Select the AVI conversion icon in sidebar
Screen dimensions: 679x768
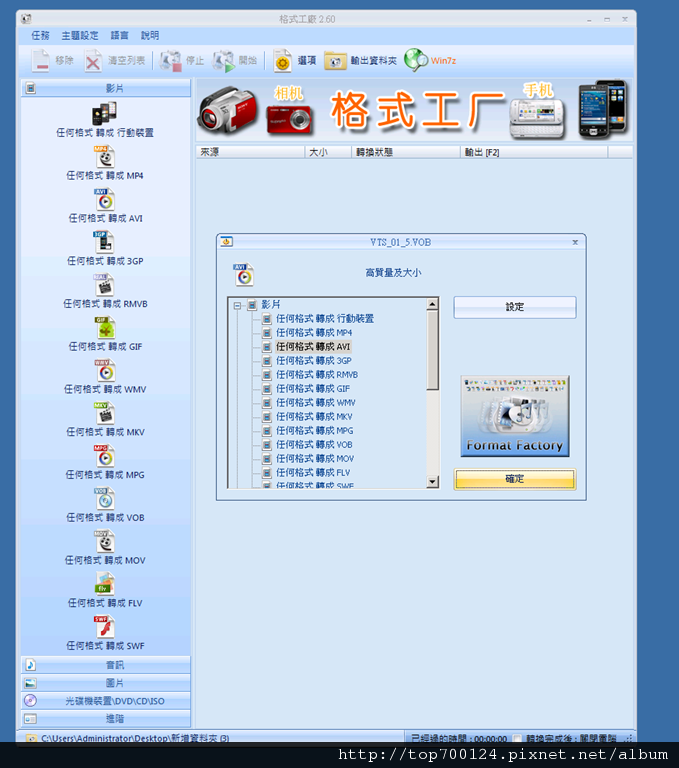[x=104, y=199]
